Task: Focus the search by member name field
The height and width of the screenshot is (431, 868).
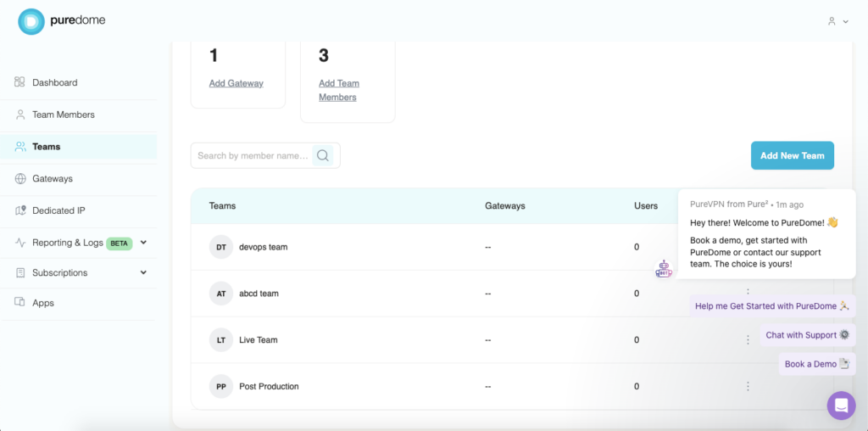Action: click(x=252, y=155)
